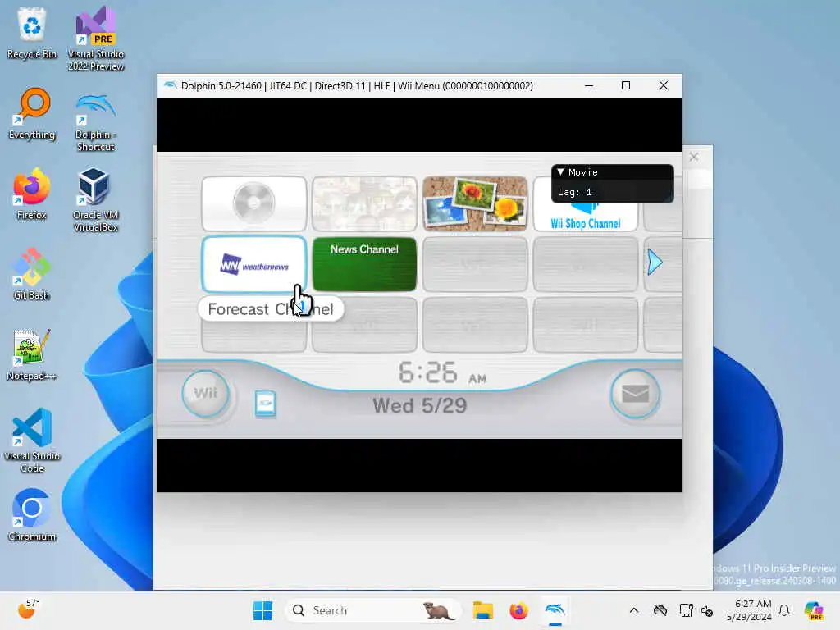The width and height of the screenshot is (840, 630).
Task: Minimize the Dolphin Wii Menu window
Action: pyautogui.click(x=589, y=85)
